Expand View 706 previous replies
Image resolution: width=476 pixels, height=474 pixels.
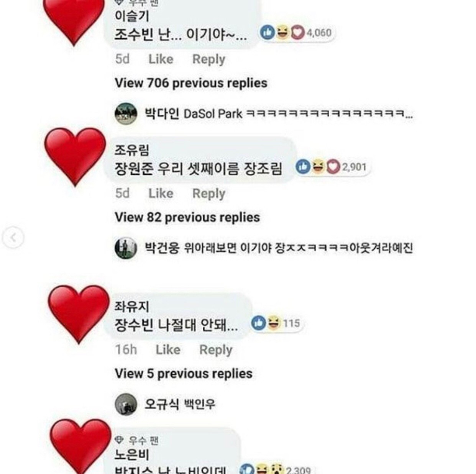(x=191, y=83)
